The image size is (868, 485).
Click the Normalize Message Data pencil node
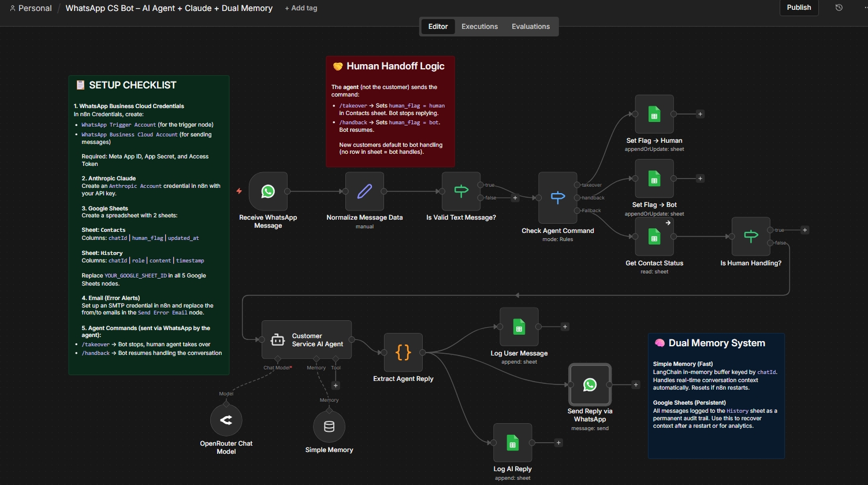click(x=364, y=191)
